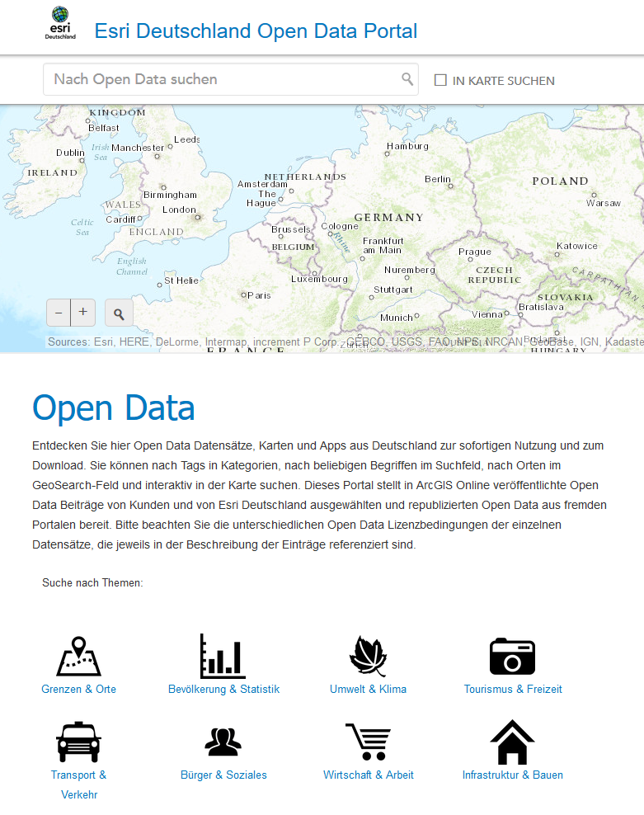Image resolution: width=644 pixels, height=815 pixels.
Task: Open the Wirtschaft & Arbeit category link
Action: [369, 775]
